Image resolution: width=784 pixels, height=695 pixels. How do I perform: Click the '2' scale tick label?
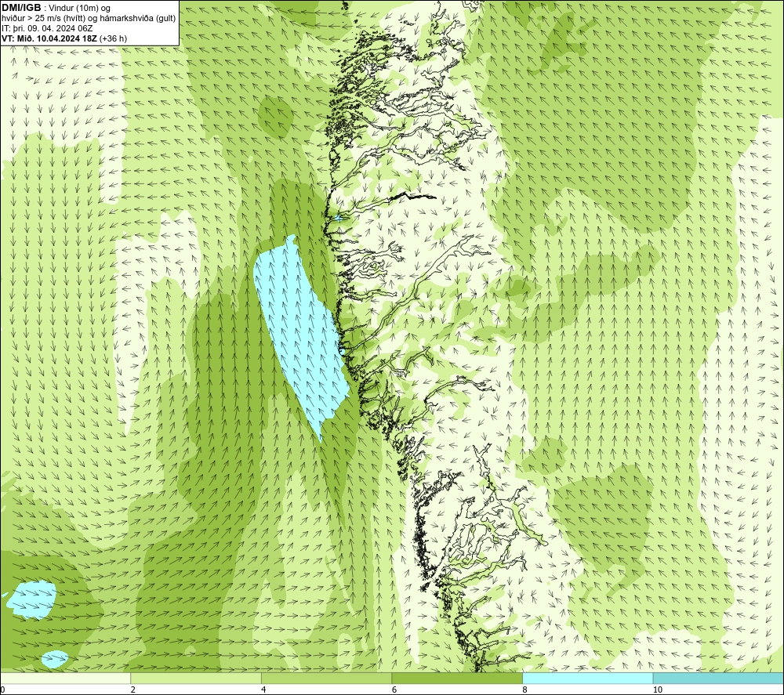(133, 690)
